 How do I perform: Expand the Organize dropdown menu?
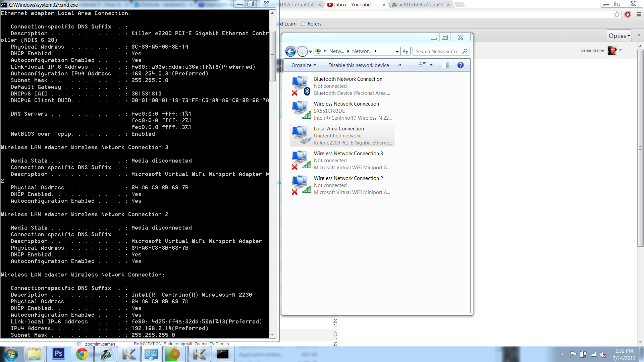[304, 65]
